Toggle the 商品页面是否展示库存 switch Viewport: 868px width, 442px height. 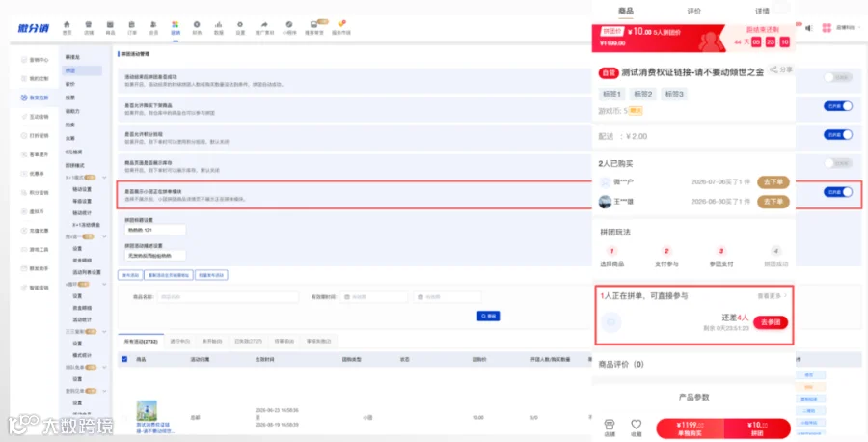click(837, 163)
